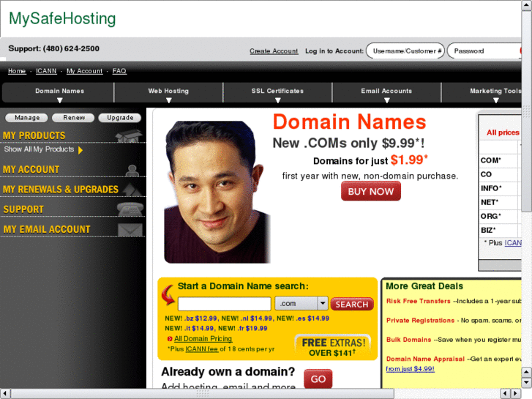Viewport: 532px width, 399px height.
Task: Expand the SSL Certificates menu arrow
Action: coord(278,100)
